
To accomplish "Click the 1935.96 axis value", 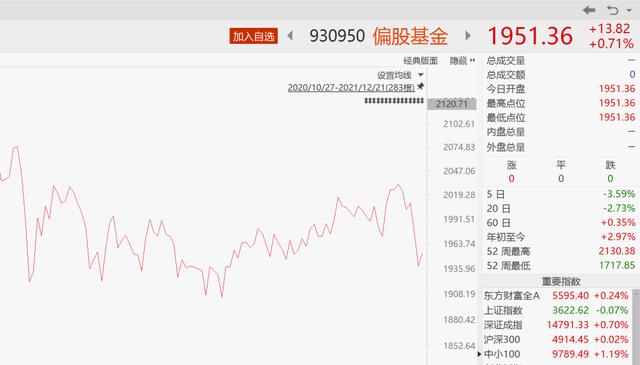I will click(x=459, y=269).
